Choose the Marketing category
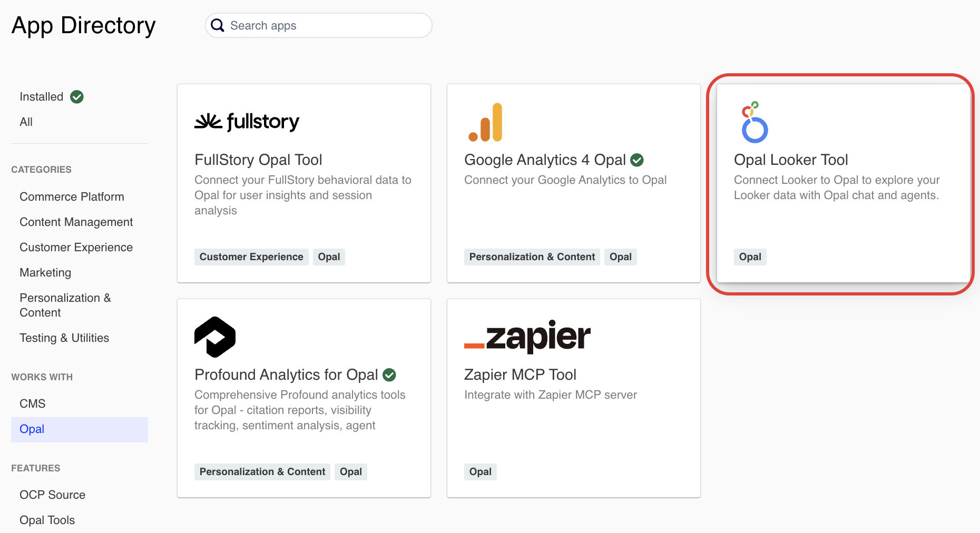 [x=45, y=273]
